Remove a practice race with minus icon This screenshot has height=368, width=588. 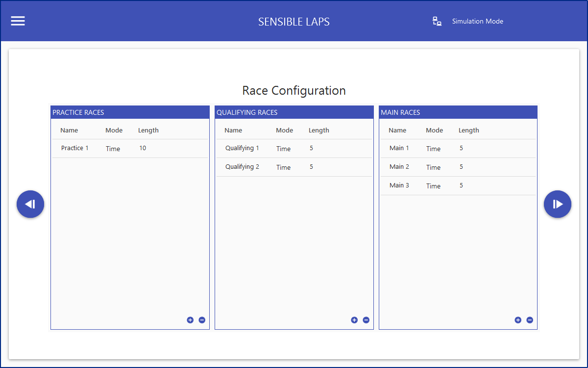(202, 320)
